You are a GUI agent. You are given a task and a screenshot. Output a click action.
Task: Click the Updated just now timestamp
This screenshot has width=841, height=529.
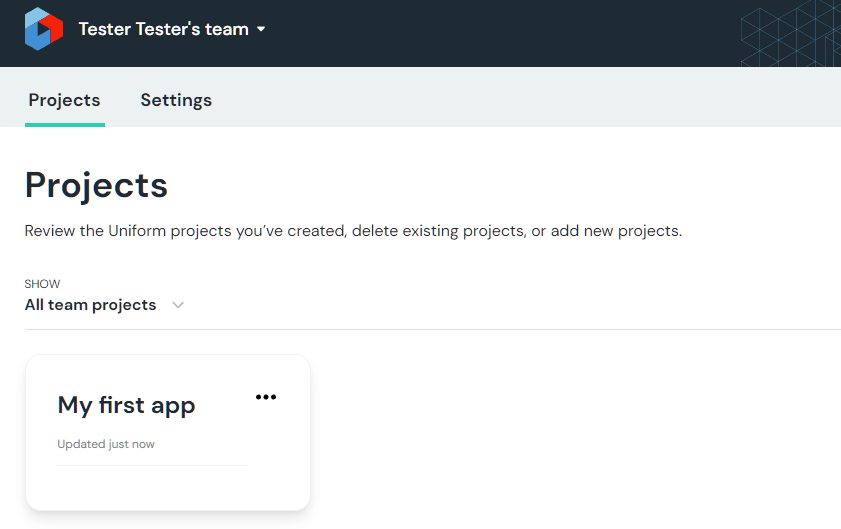(106, 444)
